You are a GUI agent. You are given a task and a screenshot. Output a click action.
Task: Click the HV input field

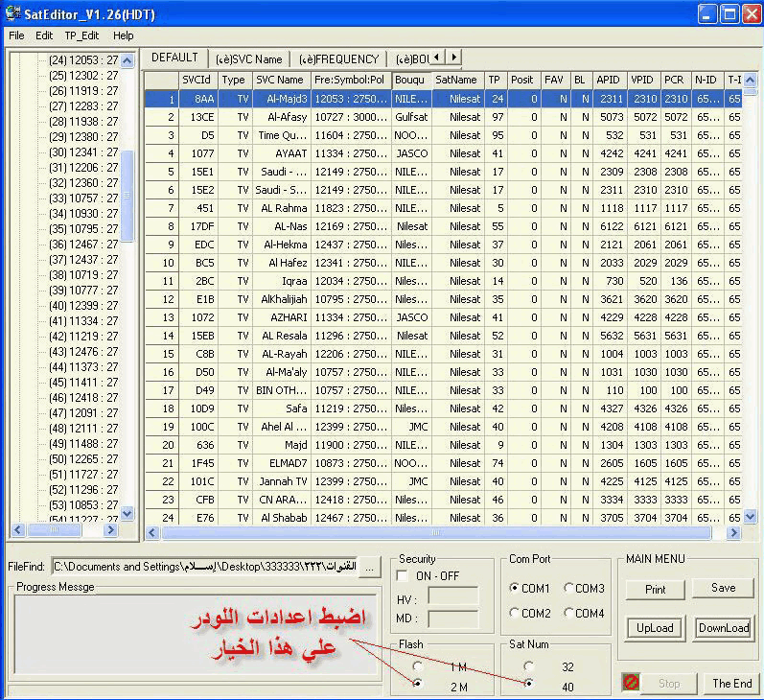tap(453, 595)
